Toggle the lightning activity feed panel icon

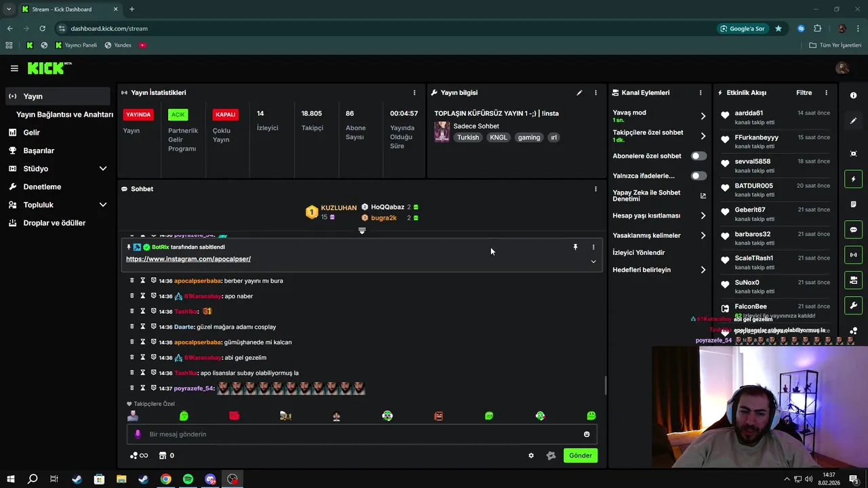coord(854,179)
